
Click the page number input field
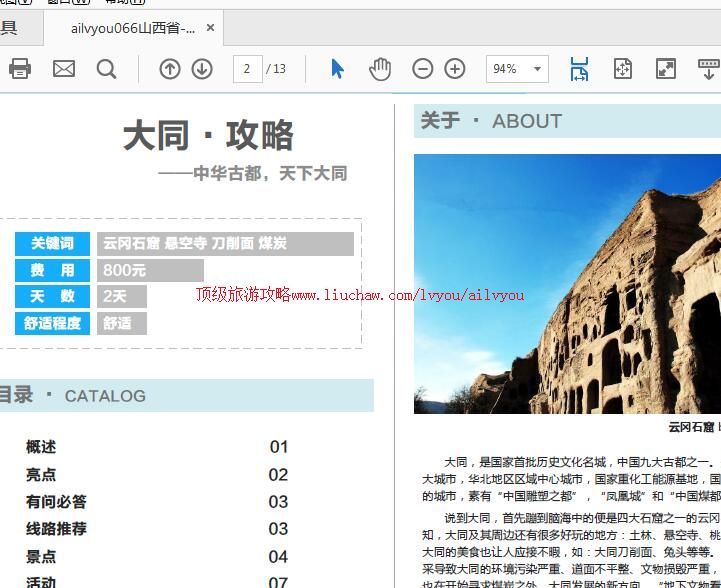pos(247,69)
